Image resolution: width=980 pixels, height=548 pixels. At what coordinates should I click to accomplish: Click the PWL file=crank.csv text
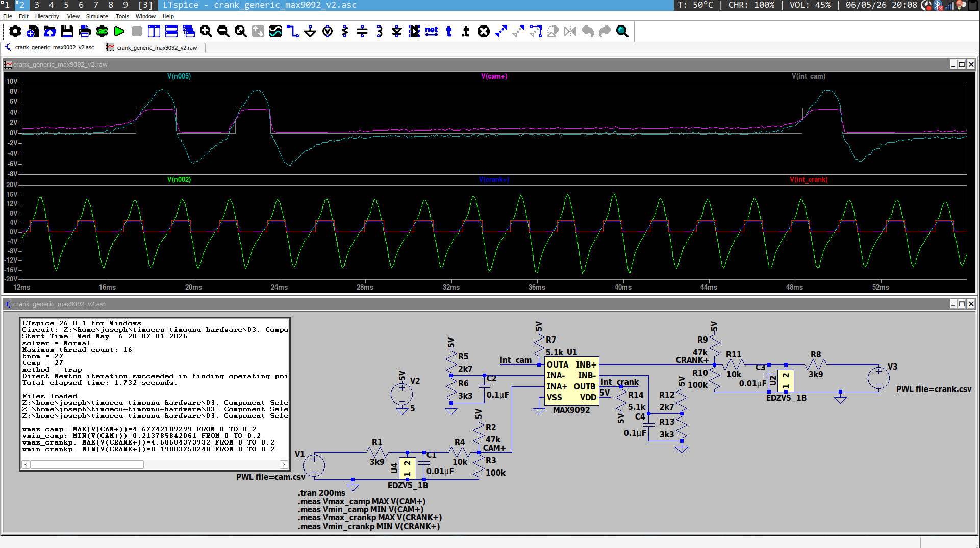tap(934, 389)
